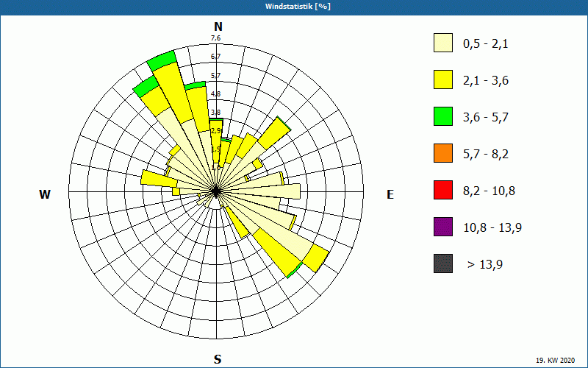Image resolution: width=588 pixels, height=368 pixels.
Task: Click the S compass label
Action: (x=218, y=359)
